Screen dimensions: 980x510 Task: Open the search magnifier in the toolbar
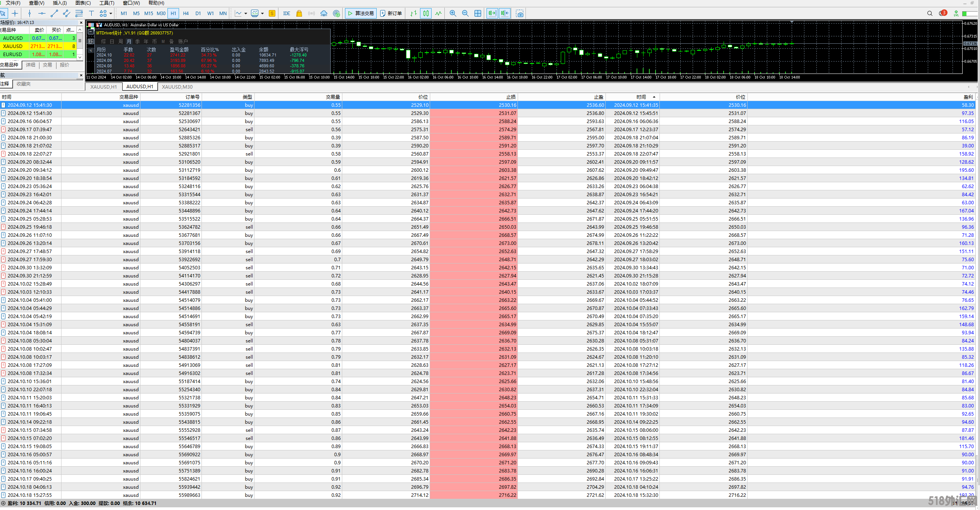[930, 13]
